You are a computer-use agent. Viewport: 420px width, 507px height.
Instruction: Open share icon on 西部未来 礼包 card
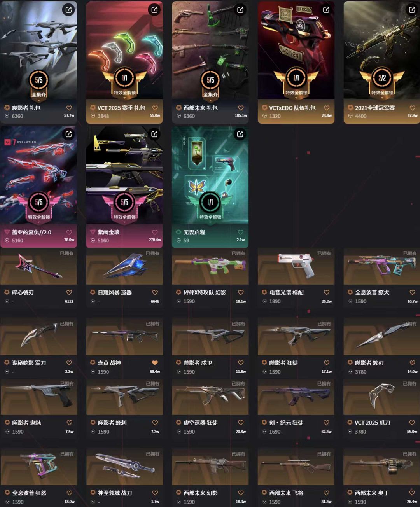[x=240, y=10]
